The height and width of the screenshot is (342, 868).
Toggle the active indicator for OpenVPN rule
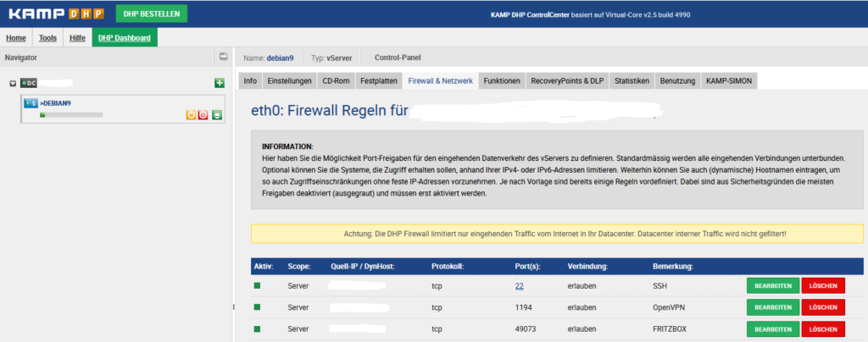(x=258, y=307)
